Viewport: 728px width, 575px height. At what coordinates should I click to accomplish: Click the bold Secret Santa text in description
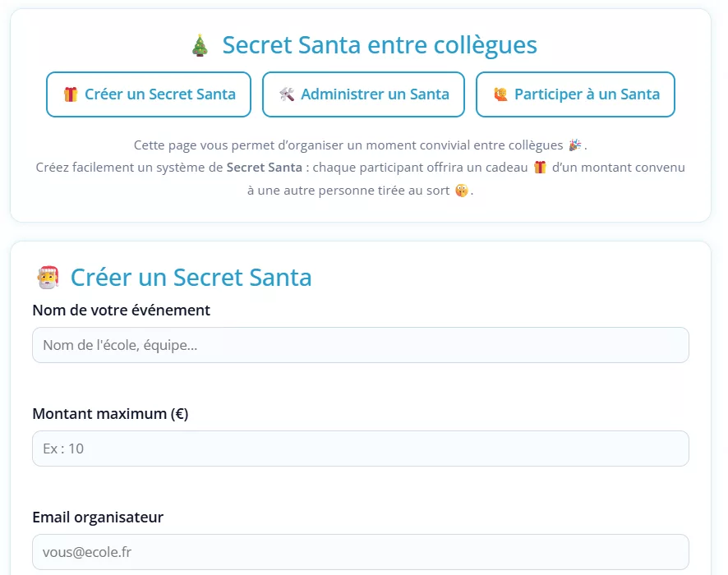click(x=265, y=167)
